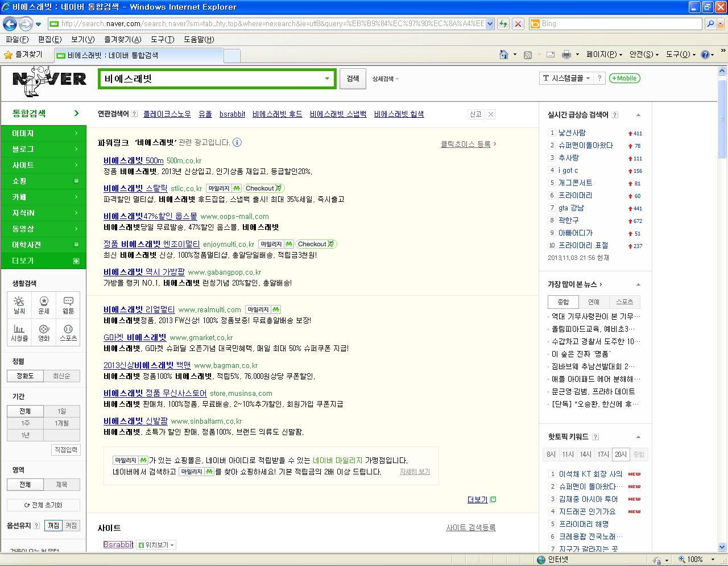This screenshot has width=728, height=566.
Task: Click help icon beside 실시간 급상승 검색어
Action: [x=615, y=115]
